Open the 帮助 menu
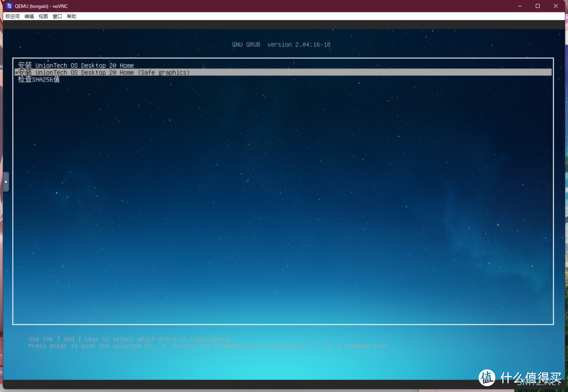568x392 pixels. (72, 16)
